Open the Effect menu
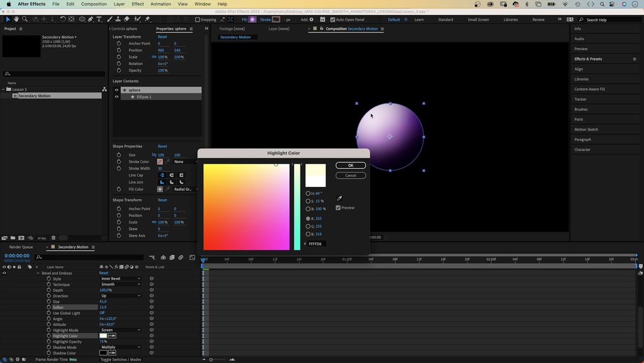Screen dimensions: 644x363 [138, 4]
